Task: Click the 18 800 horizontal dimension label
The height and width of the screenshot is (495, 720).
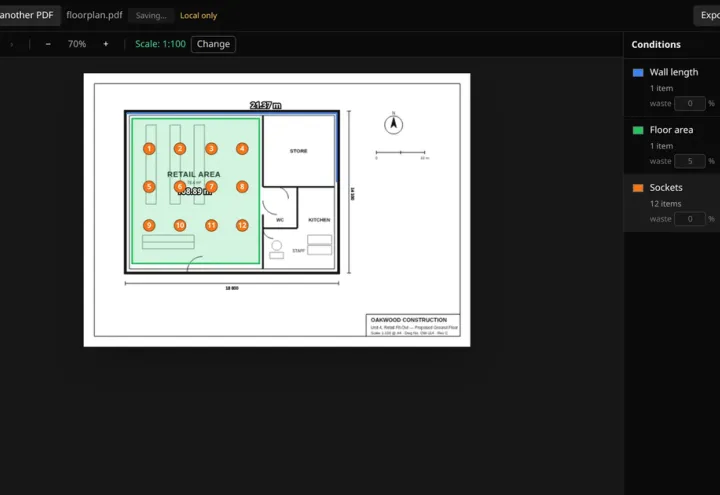Action: tap(232, 288)
